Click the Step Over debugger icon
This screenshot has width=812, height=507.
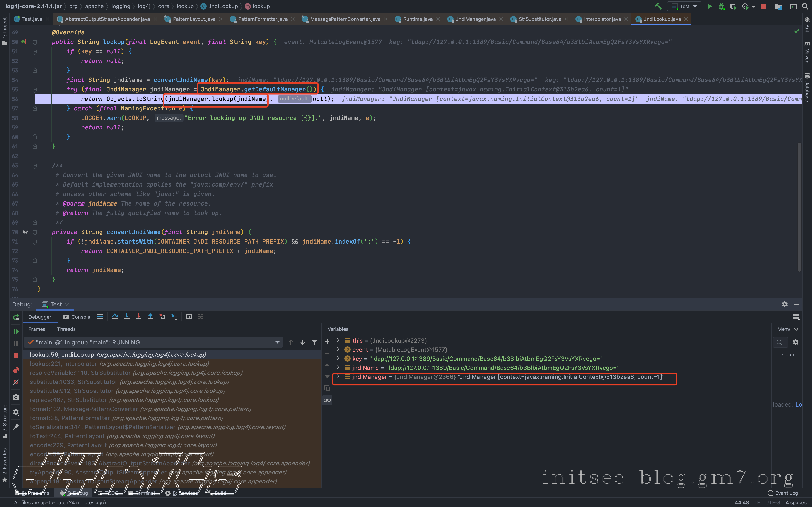coord(115,317)
